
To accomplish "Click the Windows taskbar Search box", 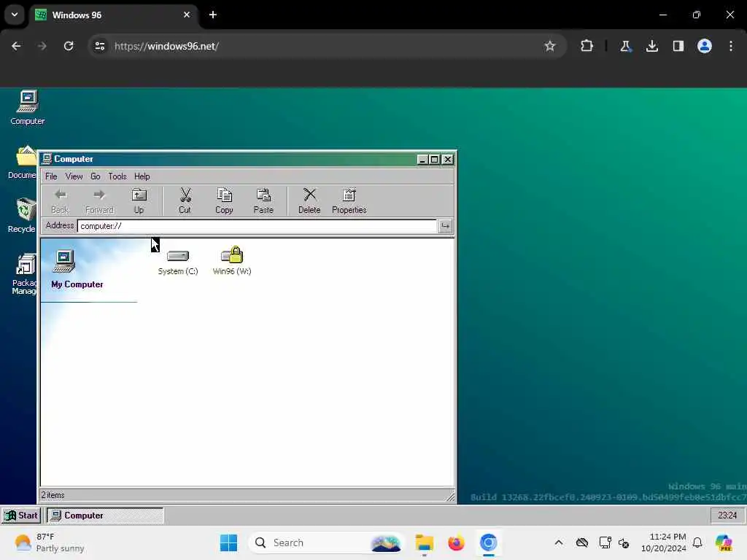I will pyautogui.click(x=326, y=542).
